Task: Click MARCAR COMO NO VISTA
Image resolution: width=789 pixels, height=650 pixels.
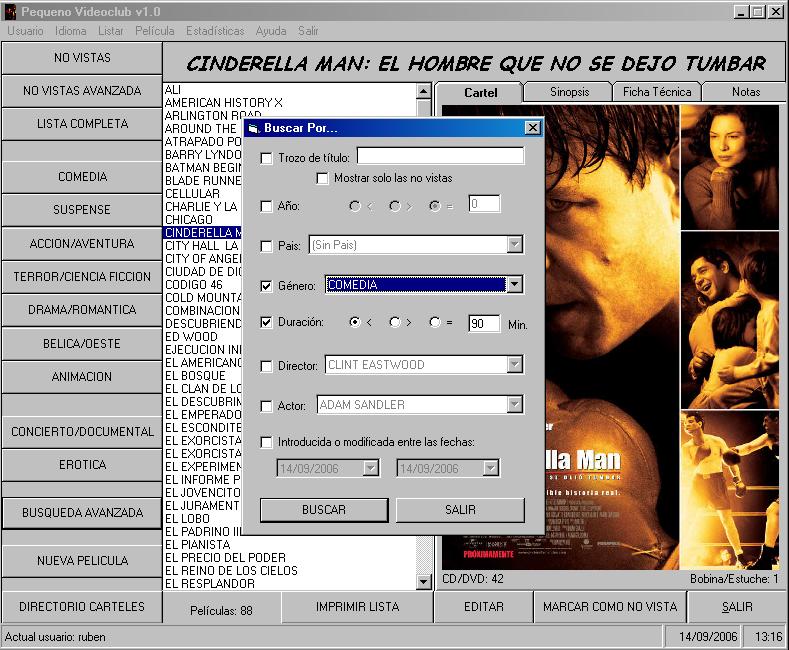Action: coord(610,607)
